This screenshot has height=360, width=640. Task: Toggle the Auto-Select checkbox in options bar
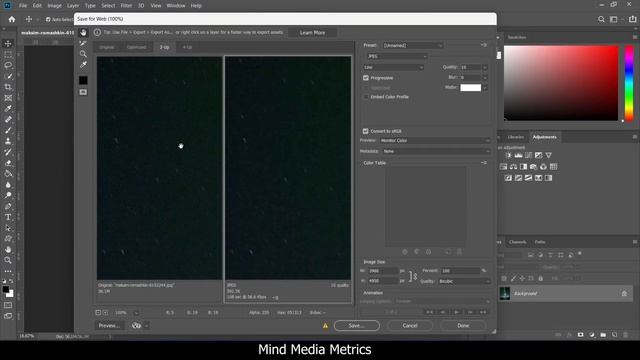coord(48,19)
